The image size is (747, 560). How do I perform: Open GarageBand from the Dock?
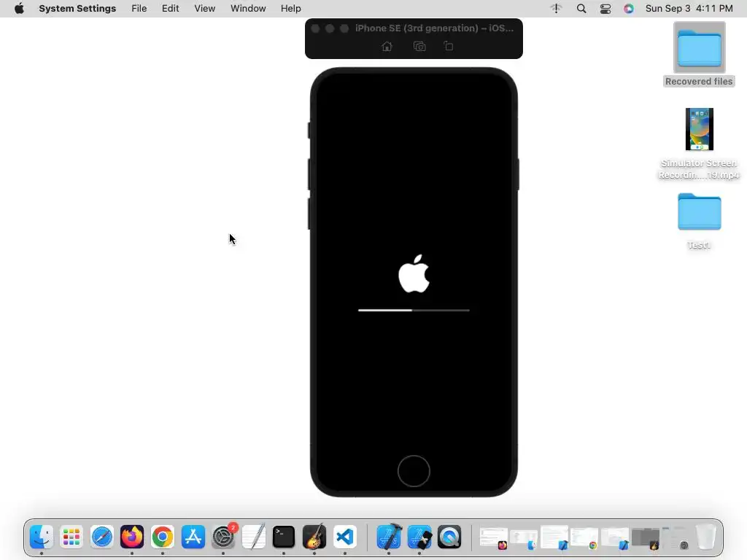tap(314, 537)
